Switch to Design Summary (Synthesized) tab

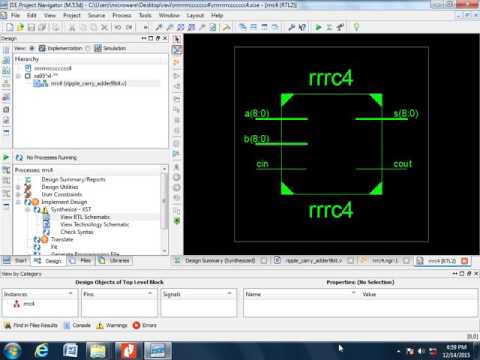pyautogui.click(x=220, y=261)
